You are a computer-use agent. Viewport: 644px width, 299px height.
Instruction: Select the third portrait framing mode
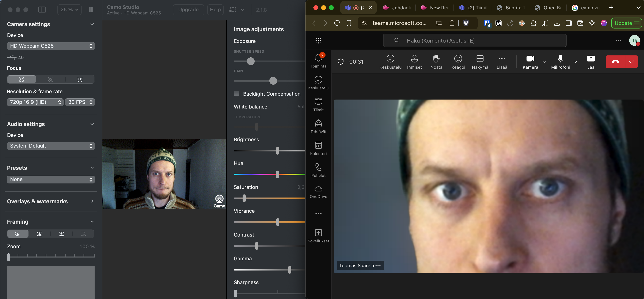point(61,234)
